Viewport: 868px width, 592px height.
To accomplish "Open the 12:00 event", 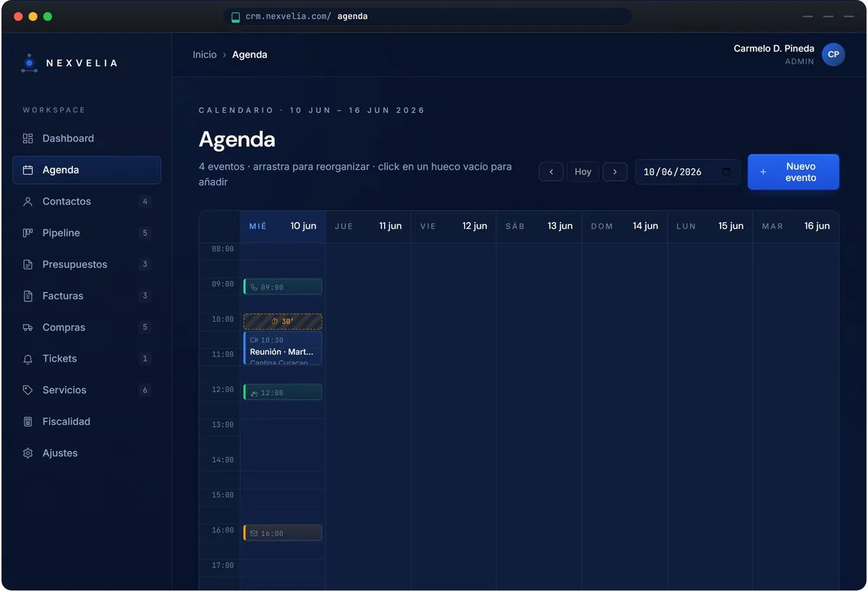I will (283, 392).
